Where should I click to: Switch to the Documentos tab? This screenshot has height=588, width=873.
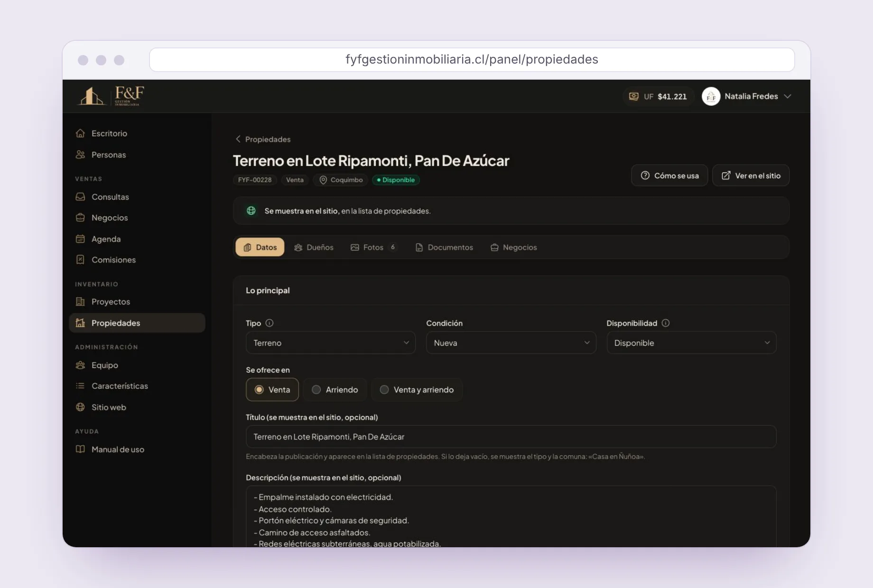point(444,247)
